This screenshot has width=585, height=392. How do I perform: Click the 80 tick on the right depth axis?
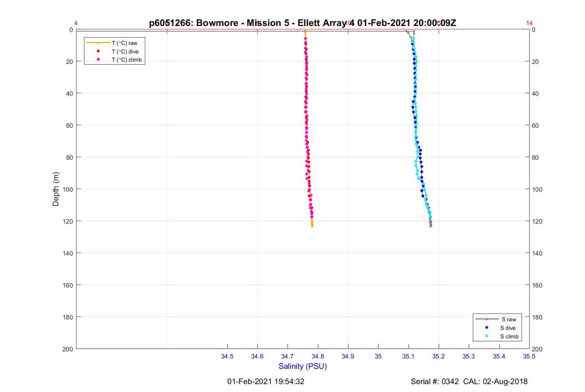(x=536, y=157)
